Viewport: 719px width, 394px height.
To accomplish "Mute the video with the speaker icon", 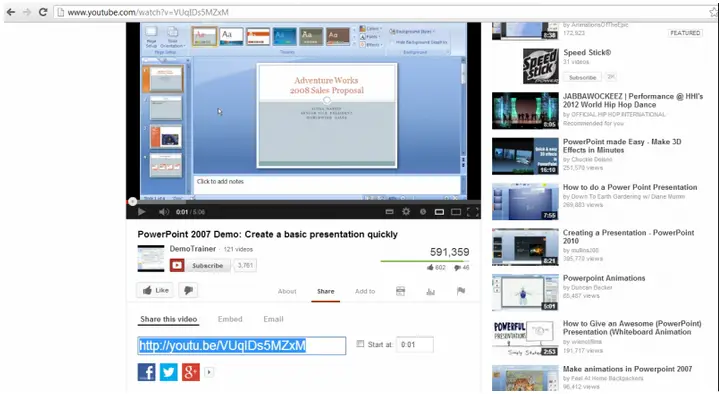I will pos(164,211).
